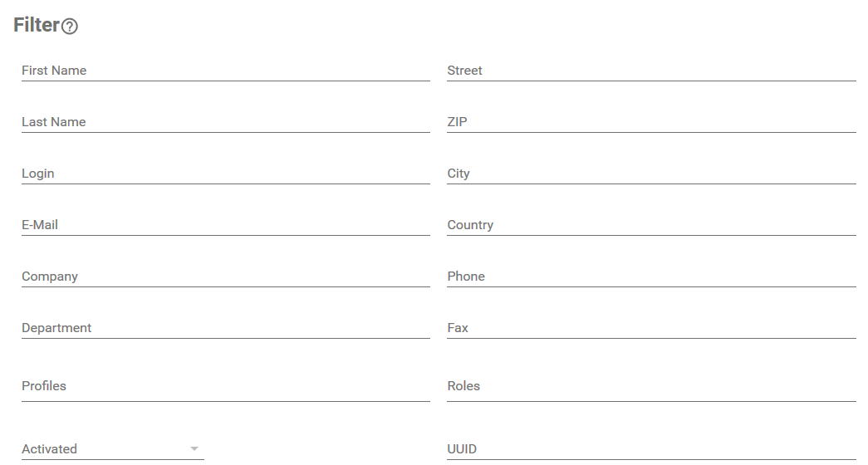Focus the First Name filter field

click(225, 71)
